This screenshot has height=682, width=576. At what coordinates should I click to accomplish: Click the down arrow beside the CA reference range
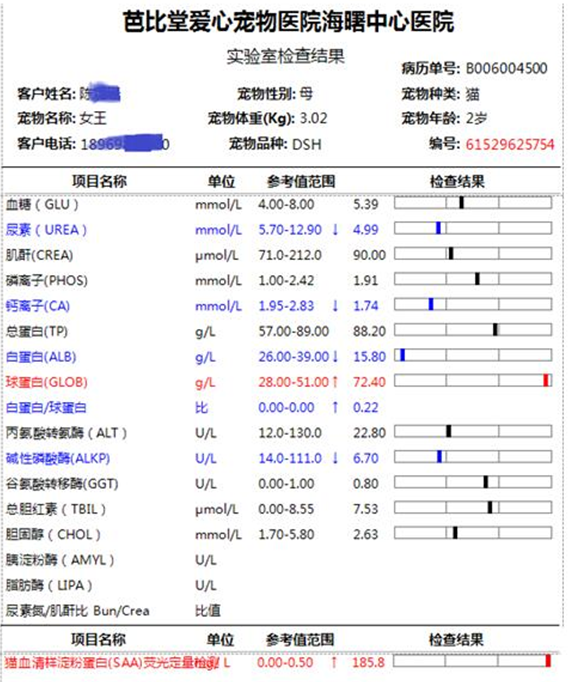pyautogui.click(x=335, y=306)
